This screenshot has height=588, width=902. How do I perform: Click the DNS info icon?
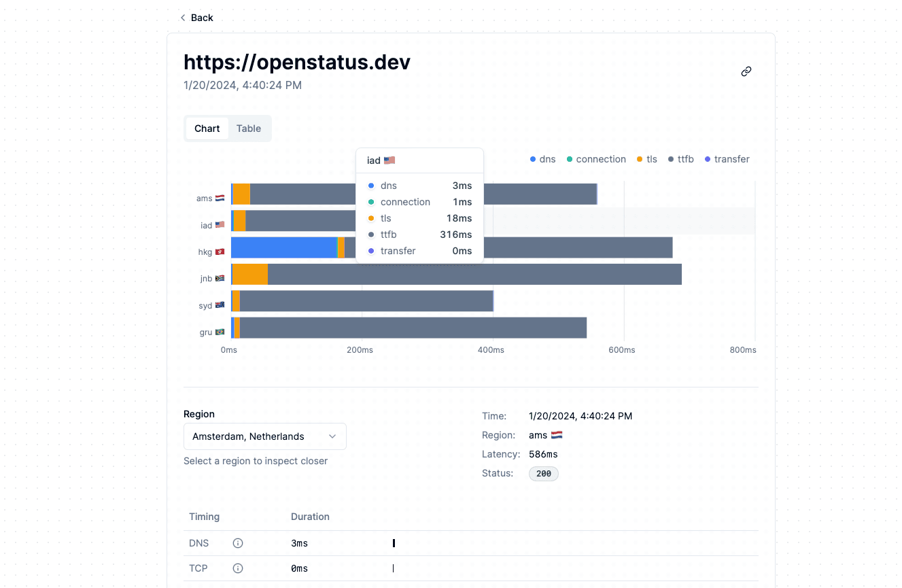[x=238, y=543]
